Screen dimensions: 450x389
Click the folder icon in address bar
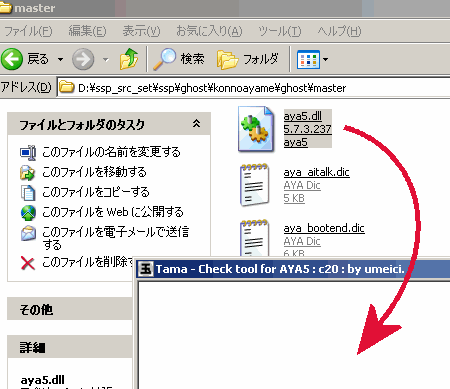pos(67,87)
